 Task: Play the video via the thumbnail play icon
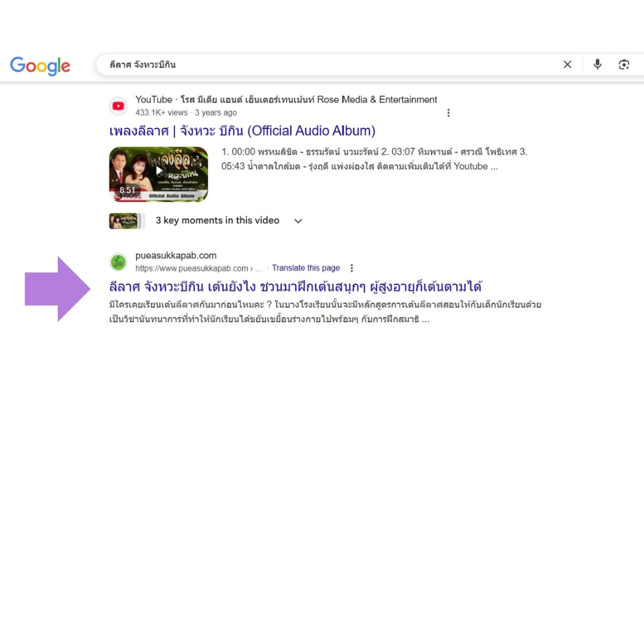[x=158, y=171]
